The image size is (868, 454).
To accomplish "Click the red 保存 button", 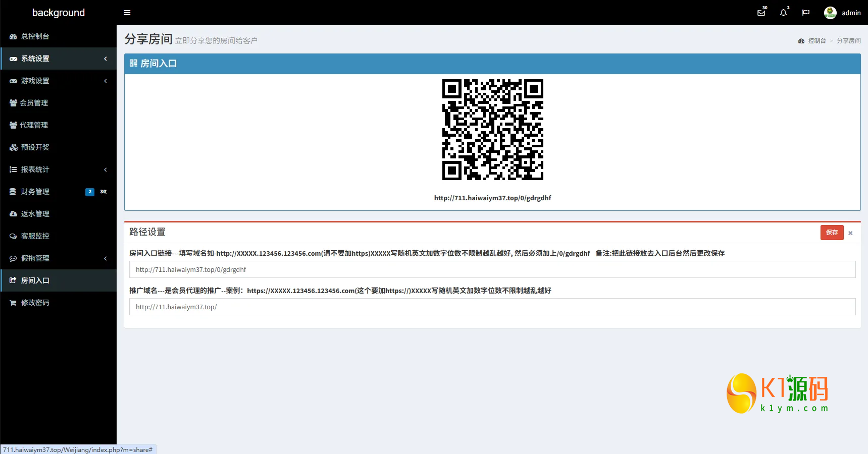I will pos(832,233).
